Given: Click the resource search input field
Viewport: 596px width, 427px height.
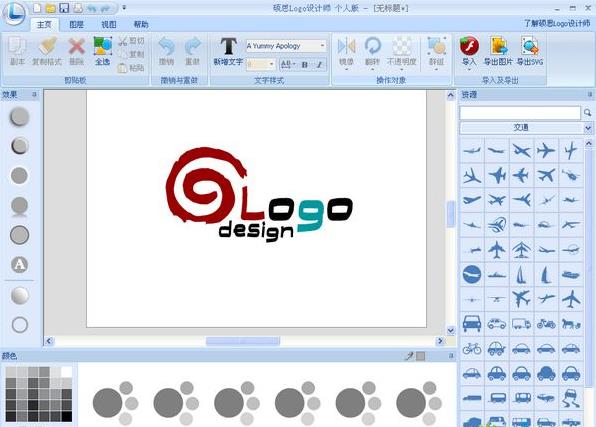Looking at the screenshot, I should click(x=520, y=113).
